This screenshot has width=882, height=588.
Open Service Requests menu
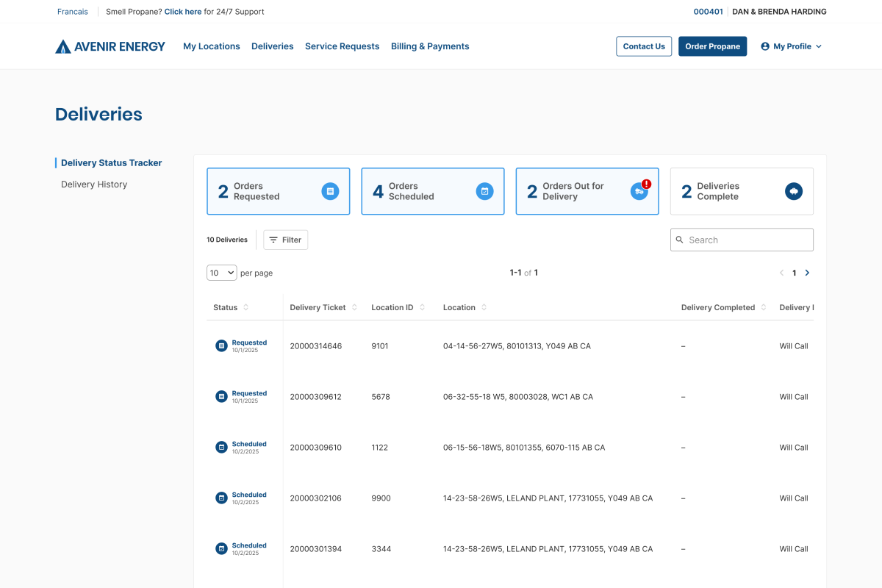click(x=343, y=46)
